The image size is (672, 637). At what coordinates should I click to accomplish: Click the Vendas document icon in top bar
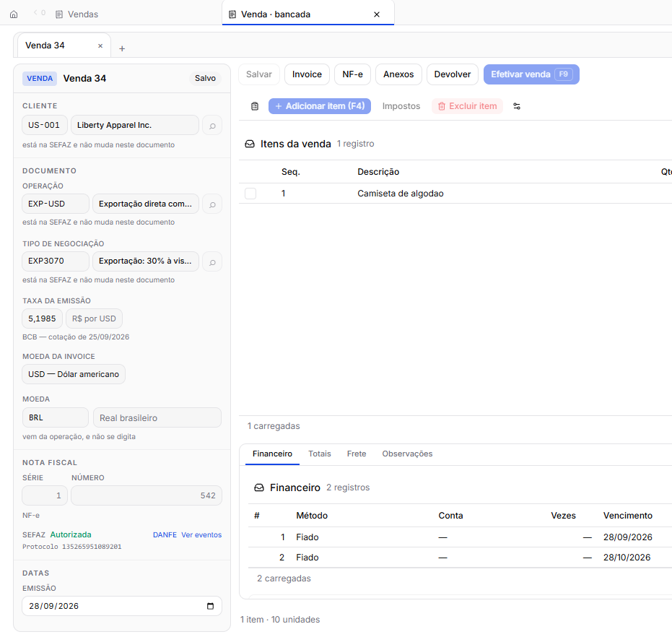click(59, 14)
